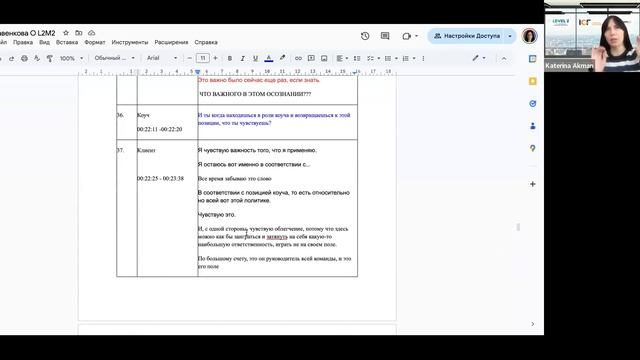This screenshot has height=360, width=640.
Task: Open version history clock icon
Action: (365, 36)
